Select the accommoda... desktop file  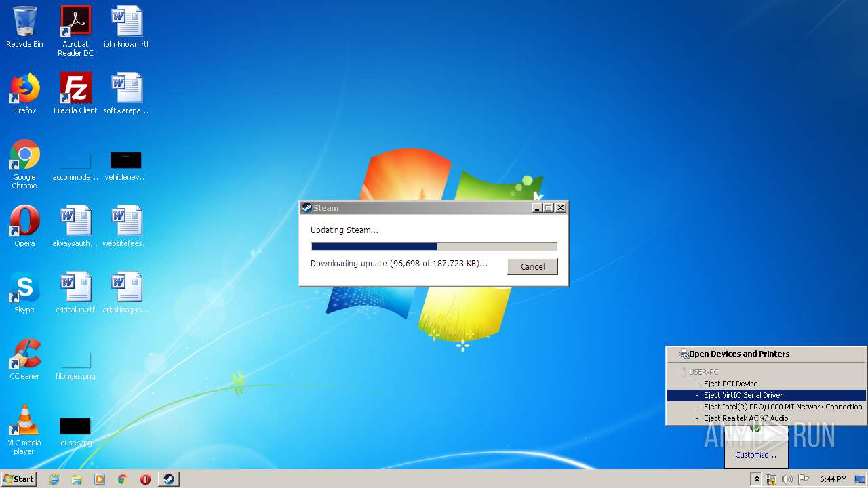pos(75,166)
